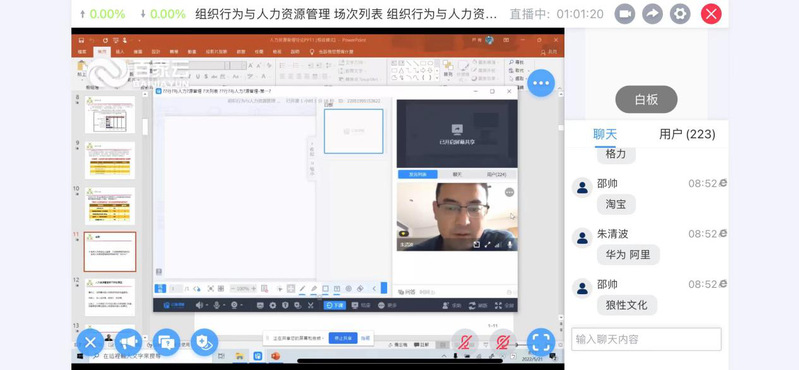Open the PowerPoint 設計 ribbon tab

click(x=156, y=51)
